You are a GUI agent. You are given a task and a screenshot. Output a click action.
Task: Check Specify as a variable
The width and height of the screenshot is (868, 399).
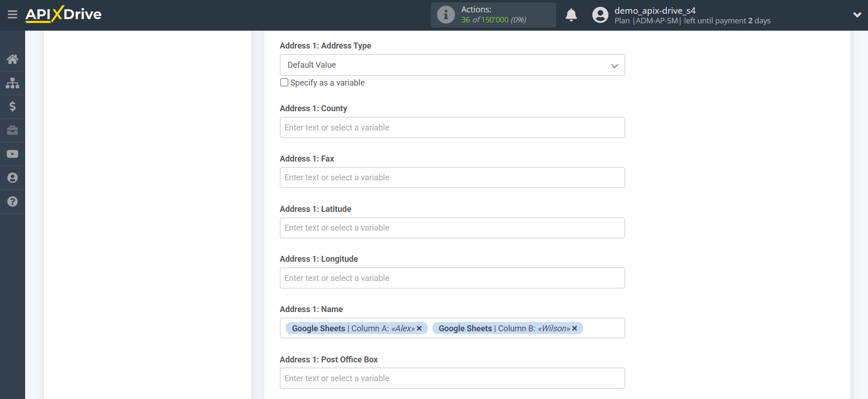coord(284,82)
